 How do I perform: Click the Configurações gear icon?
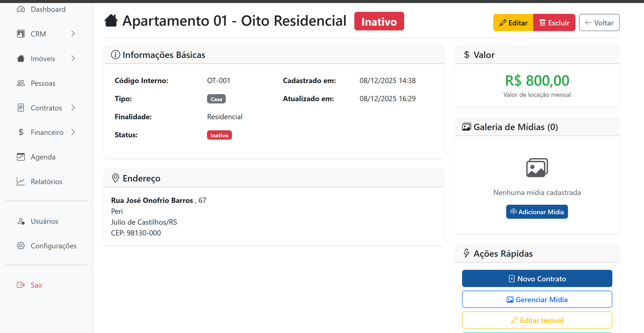[x=21, y=246]
